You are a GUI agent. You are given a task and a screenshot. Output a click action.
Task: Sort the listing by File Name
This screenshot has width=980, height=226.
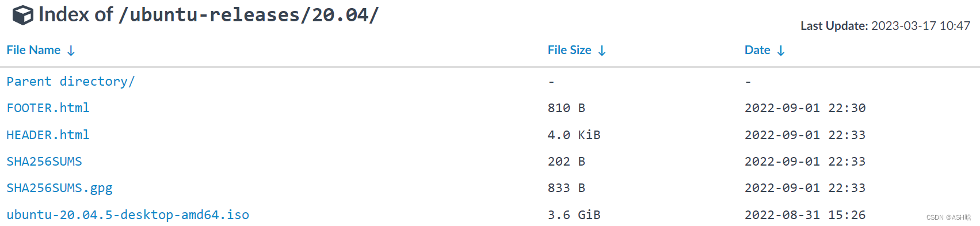33,50
